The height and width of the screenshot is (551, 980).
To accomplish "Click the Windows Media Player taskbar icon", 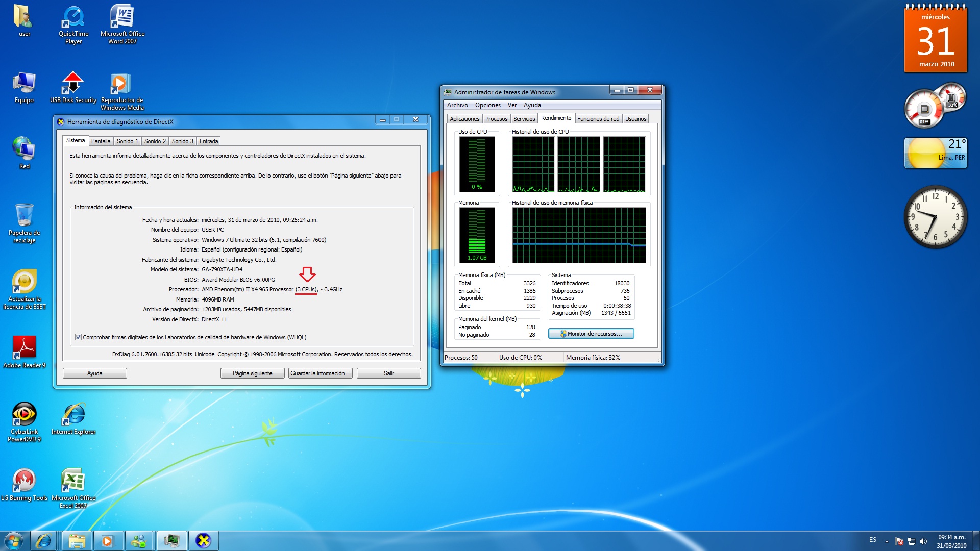I will pos(107,541).
